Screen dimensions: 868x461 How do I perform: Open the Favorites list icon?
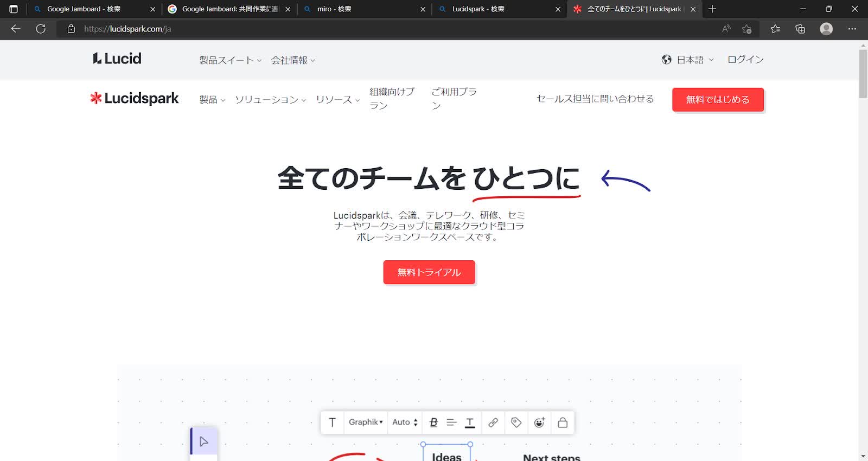pos(775,29)
